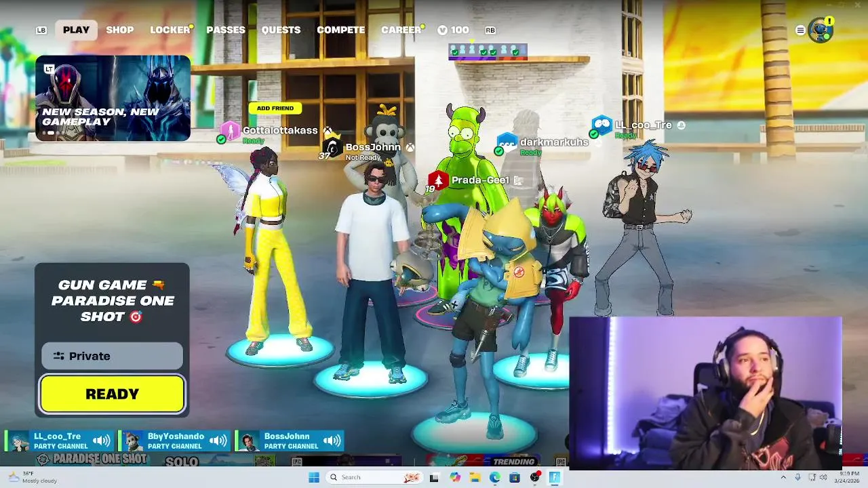
Task: Open the V-Bucks balance showing 100
Action: pos(453,30)
